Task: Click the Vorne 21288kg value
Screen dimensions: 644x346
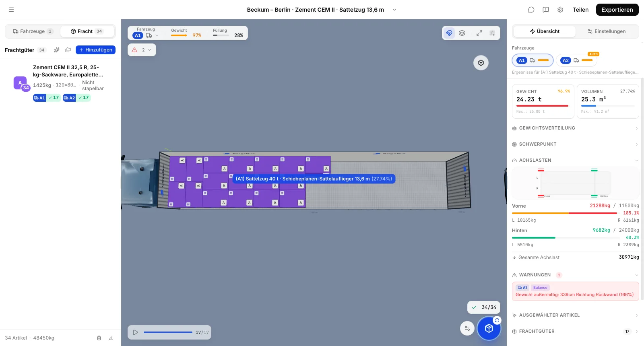Action: coord(600,206)
